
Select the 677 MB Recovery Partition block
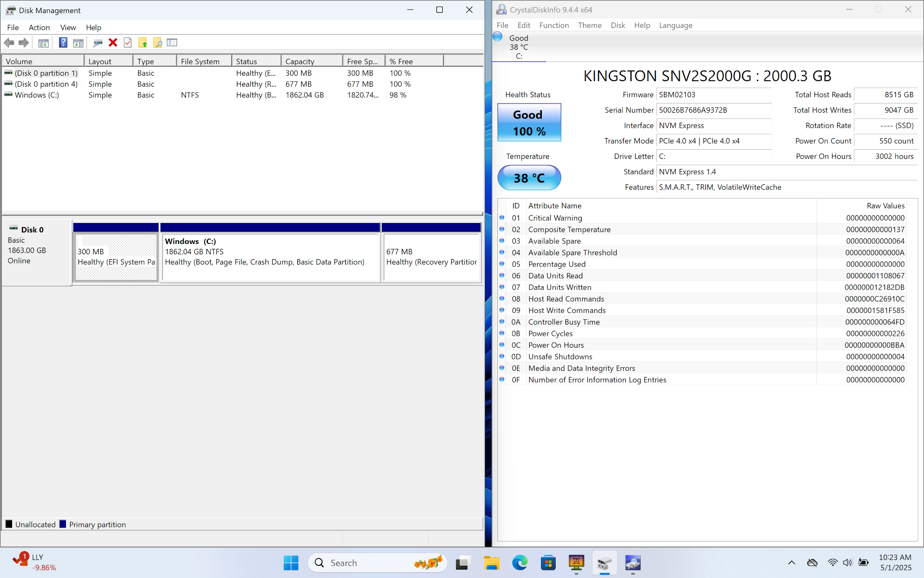point(432,257)
